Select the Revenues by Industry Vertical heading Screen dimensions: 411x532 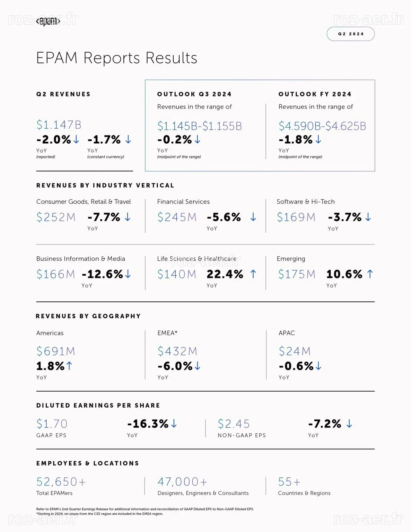105,185
